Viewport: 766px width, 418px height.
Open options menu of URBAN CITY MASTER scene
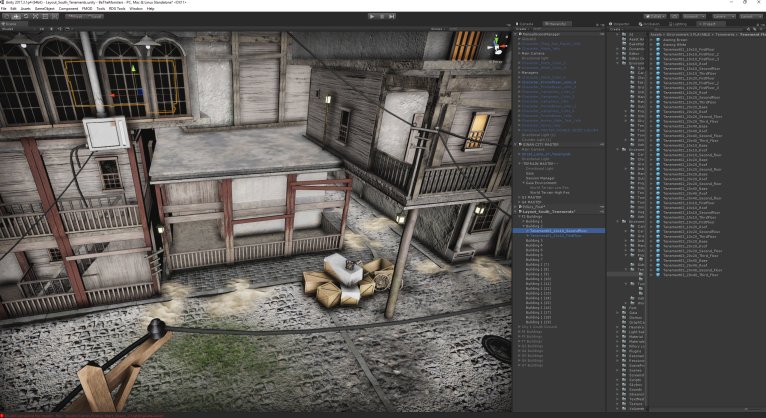pyautogui.click(x=602, y=145)
